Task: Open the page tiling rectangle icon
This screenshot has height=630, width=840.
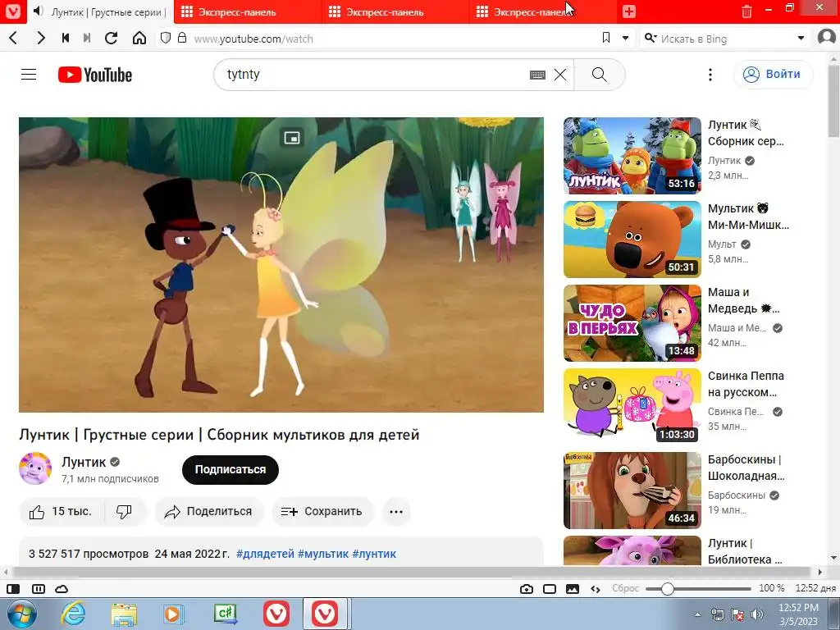Action: pyautogui.click(x=550, y=589)
